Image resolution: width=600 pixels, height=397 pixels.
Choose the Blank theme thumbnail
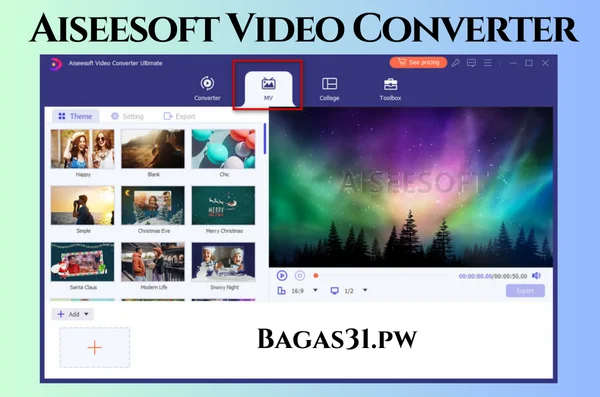(153, 149)
